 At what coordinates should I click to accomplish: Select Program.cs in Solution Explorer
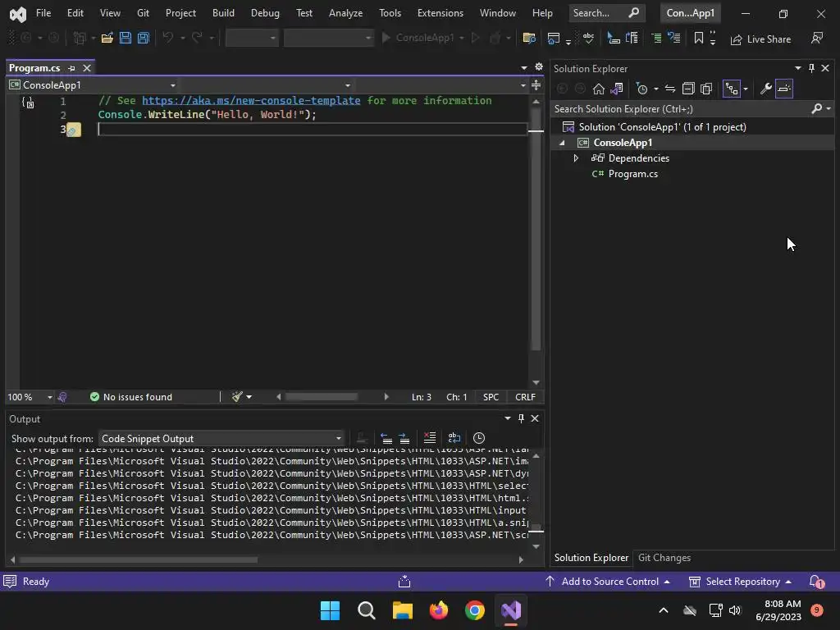point(632,174)
